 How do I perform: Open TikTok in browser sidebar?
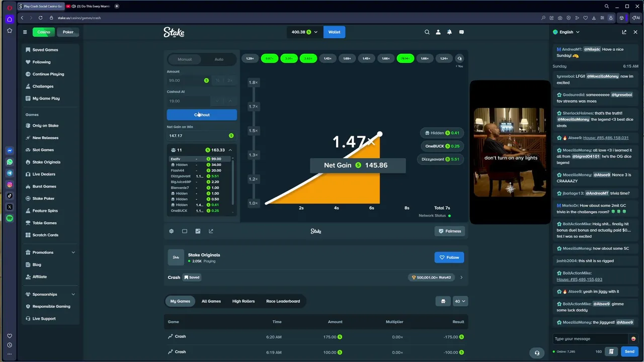(x=10, y=196)
